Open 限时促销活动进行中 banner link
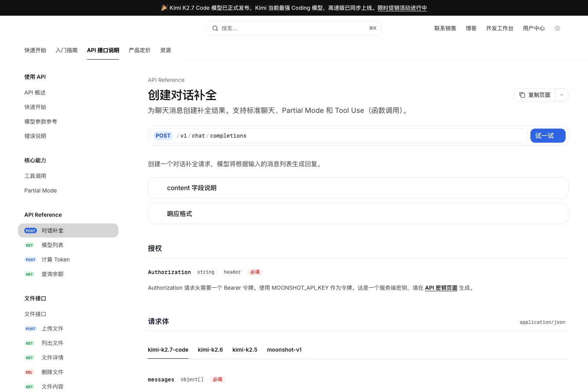Screen dimensions: 588x392 click(x=402, y=8)
